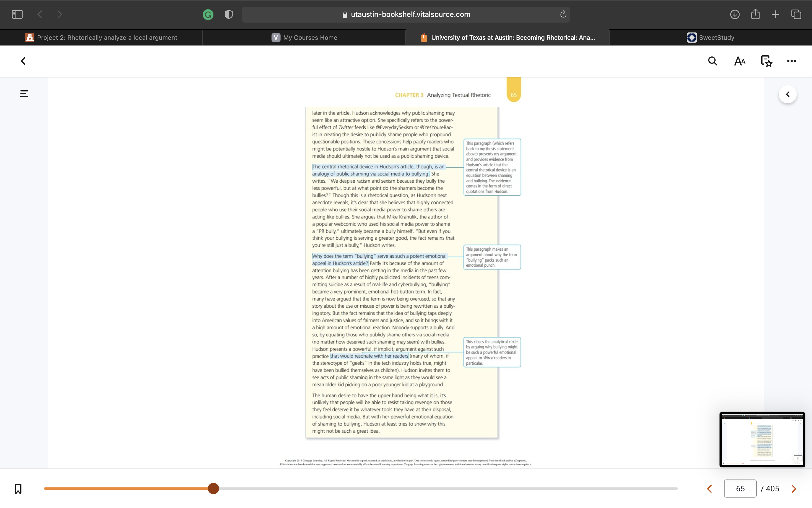Toggle the Safari sidebar button
Viewport: 812px width, 508px height.
pyautogui.click(x=17, y=14)
